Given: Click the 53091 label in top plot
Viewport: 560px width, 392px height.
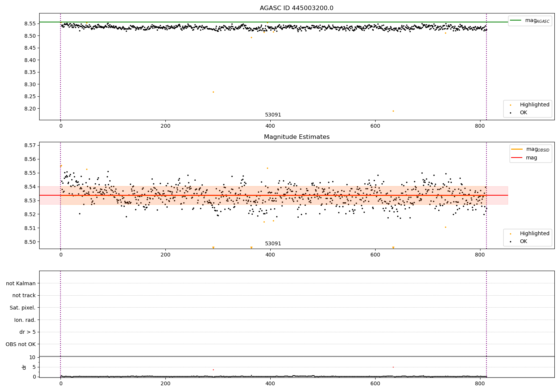Looking at the screenshot, I should click(273, 115).
